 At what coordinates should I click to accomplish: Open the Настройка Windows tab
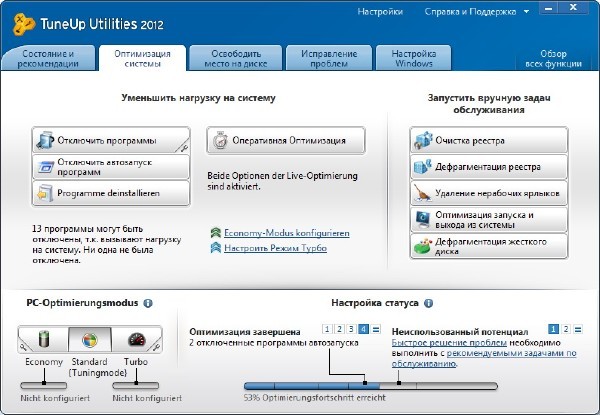[x=414, y=58]
